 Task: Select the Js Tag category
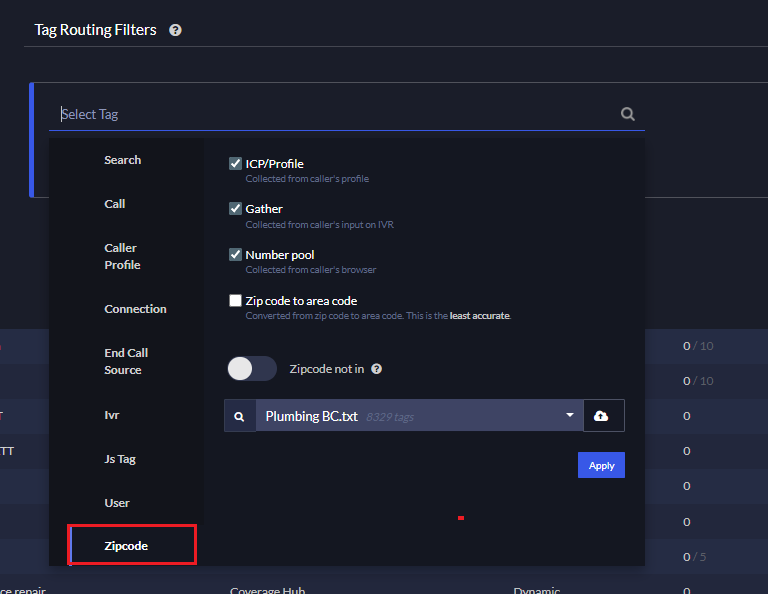click(x=120, y=459)
